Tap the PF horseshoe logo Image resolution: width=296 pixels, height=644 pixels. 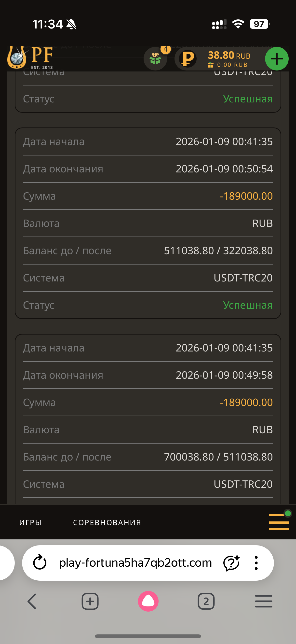coord(30,57)
